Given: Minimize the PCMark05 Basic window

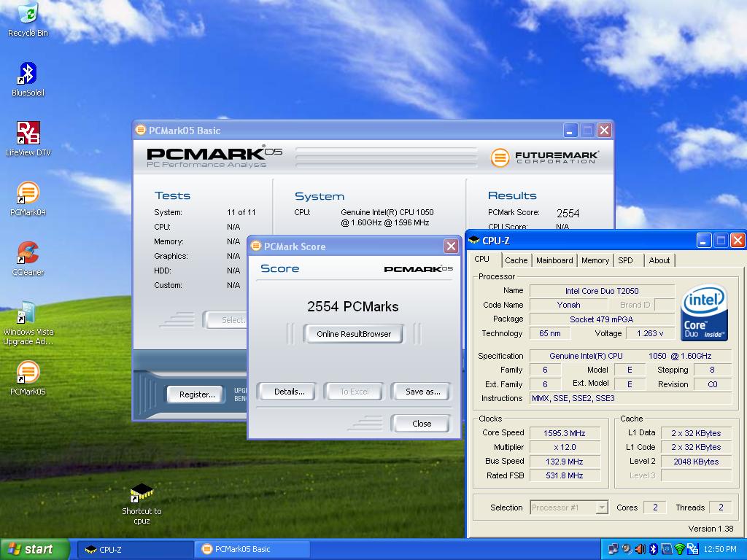Looking at the screenshot, I should point(570,130).
